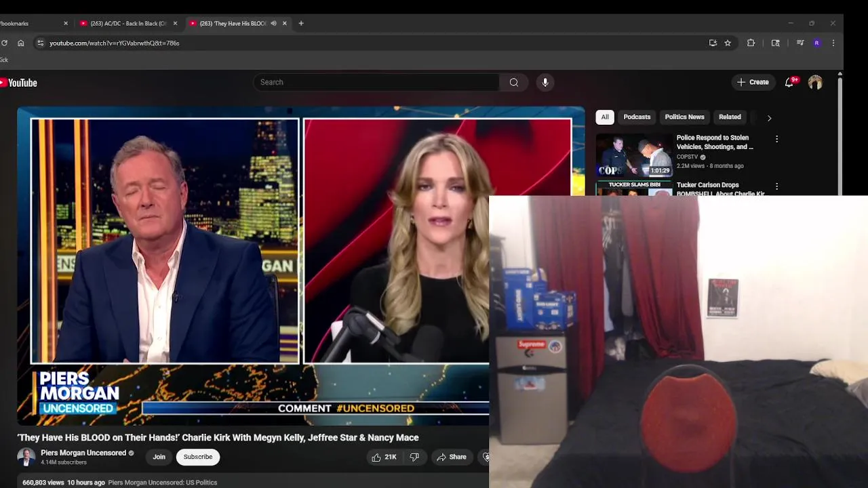Viewport: 868px width, 488px height.
Task: Close the 'They Have His BLOOD' tab
Action: click(x=285, y=23)
